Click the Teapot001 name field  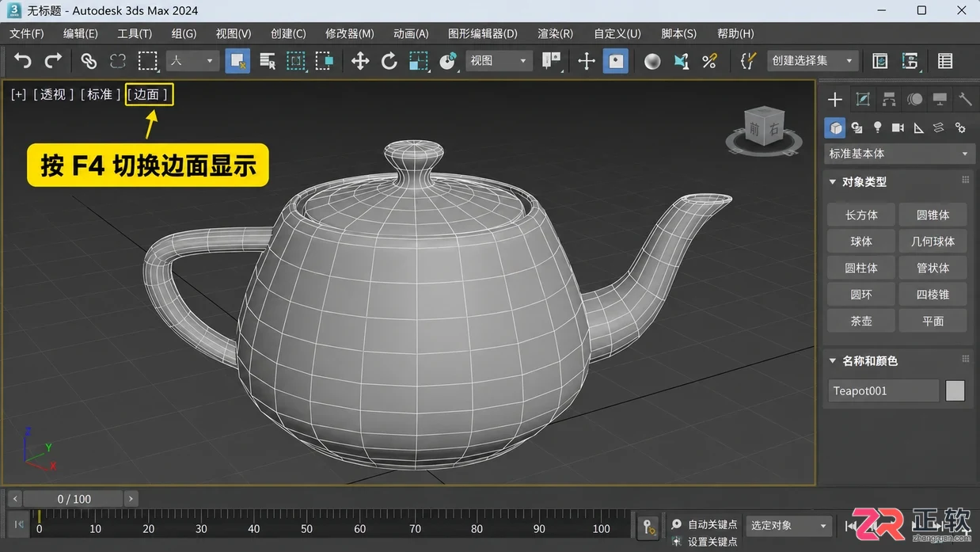883,390
